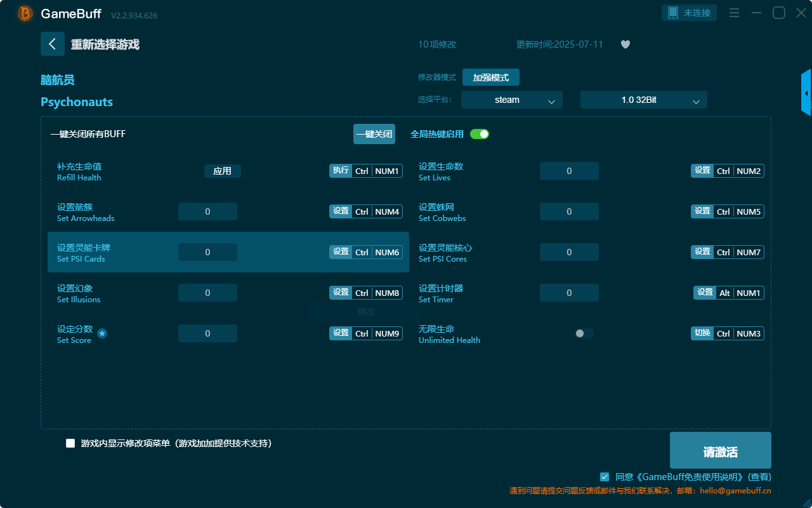
Task: Click the back arrow to reselect game
Action: tap(53, 44)
